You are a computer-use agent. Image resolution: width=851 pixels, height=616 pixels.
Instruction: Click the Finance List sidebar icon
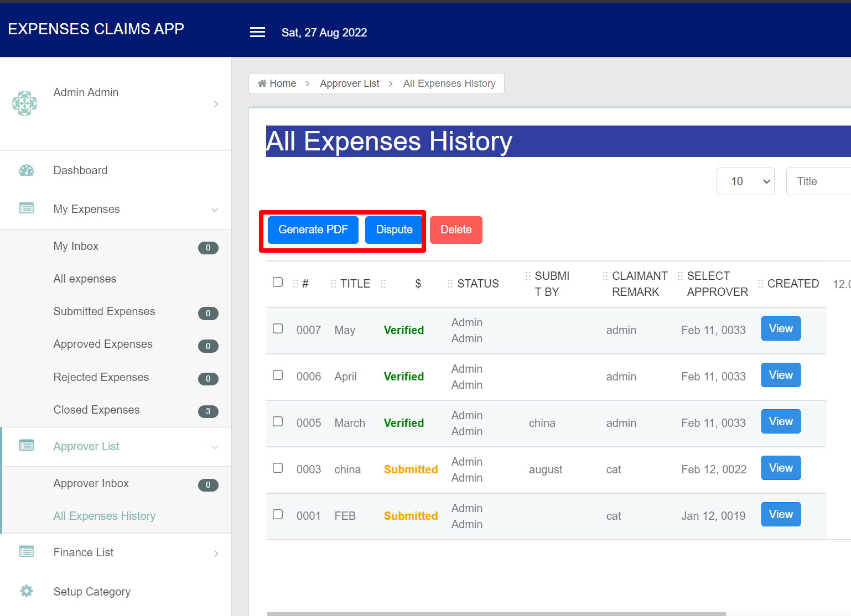click(27, 552)
